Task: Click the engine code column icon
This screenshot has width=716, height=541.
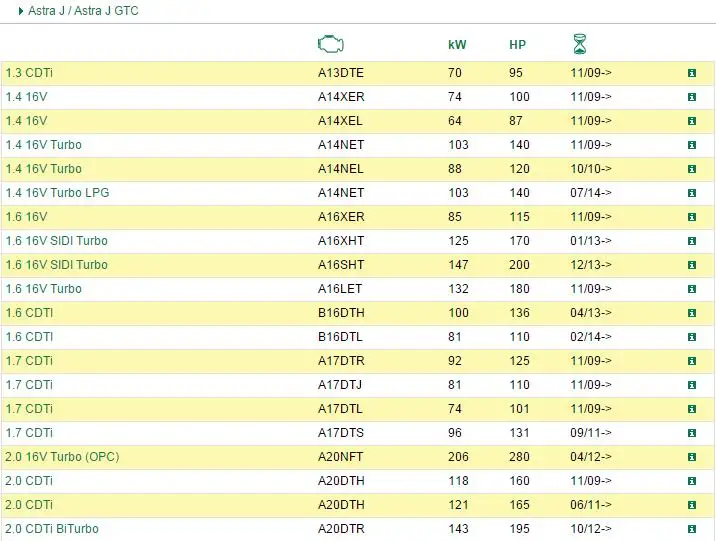Action: [x=331, y=44]
